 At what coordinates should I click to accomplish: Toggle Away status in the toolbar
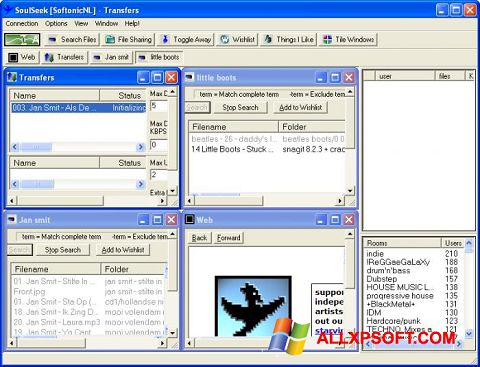point(187,40)
